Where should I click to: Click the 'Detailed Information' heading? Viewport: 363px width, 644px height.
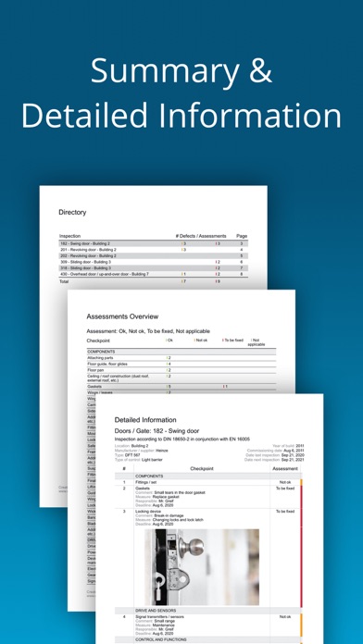(x=145, y=420)
